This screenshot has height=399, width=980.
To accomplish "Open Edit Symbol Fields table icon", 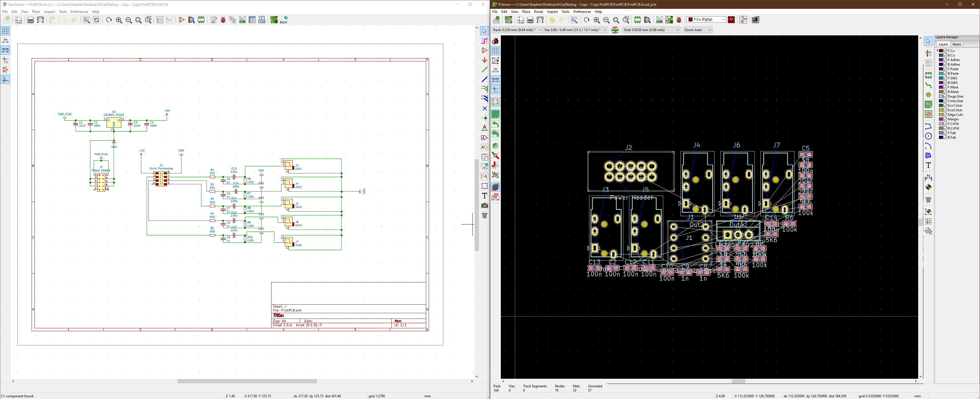I will coord(252,20).
